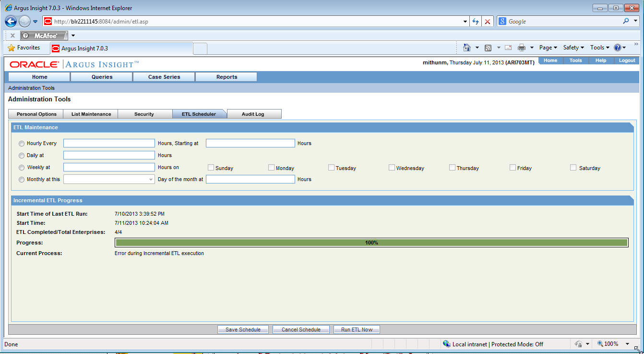Switch to the Personal Options tab

[36, 114]
